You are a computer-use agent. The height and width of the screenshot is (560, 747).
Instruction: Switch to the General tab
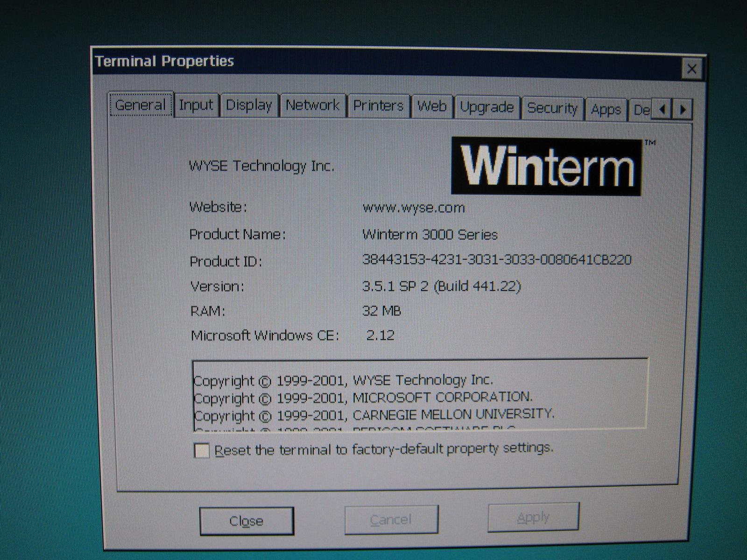[141, 105]
